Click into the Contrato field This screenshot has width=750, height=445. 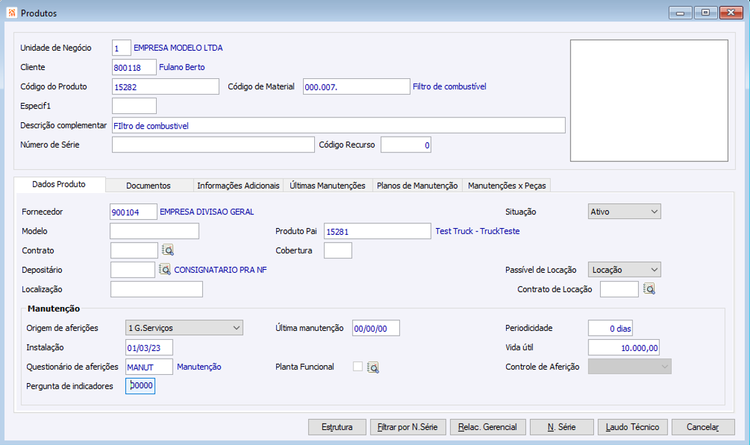(x=134, y=250)
